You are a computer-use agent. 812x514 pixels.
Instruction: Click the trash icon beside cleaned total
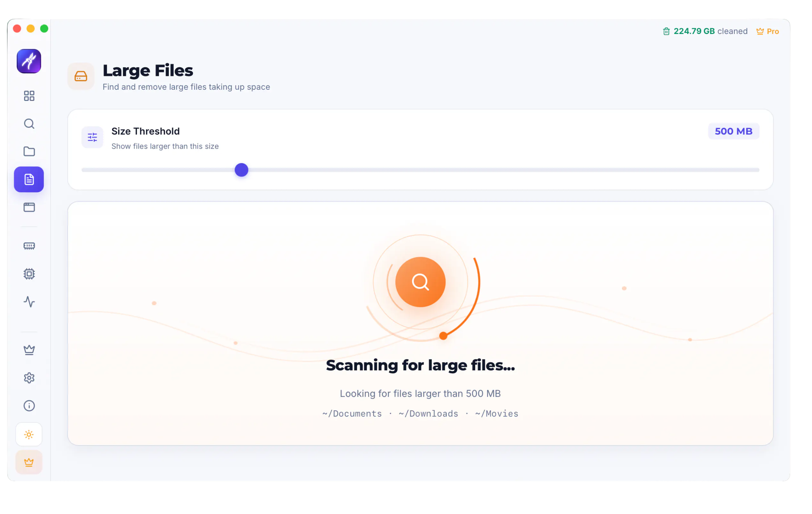(x=666, y=31)
